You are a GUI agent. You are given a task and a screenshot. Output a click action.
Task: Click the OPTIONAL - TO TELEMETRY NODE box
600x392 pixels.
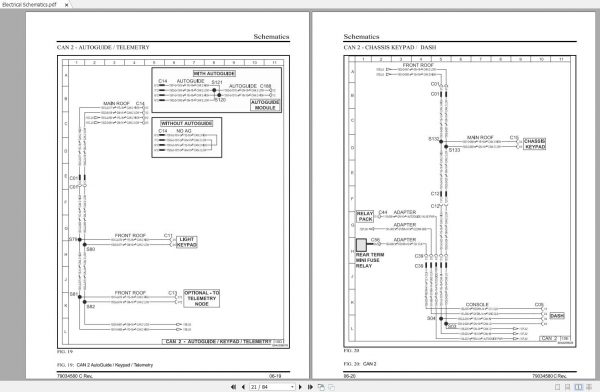tap(202, 298)
